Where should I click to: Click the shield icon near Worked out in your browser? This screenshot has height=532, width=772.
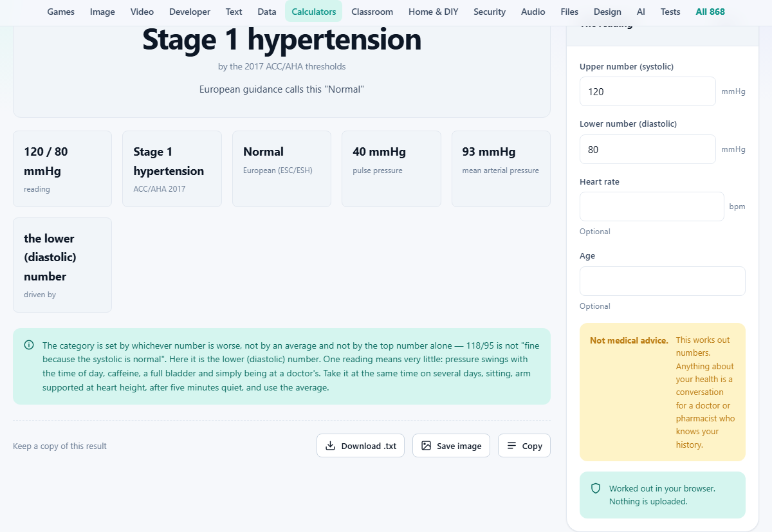(x=596, y=489)
